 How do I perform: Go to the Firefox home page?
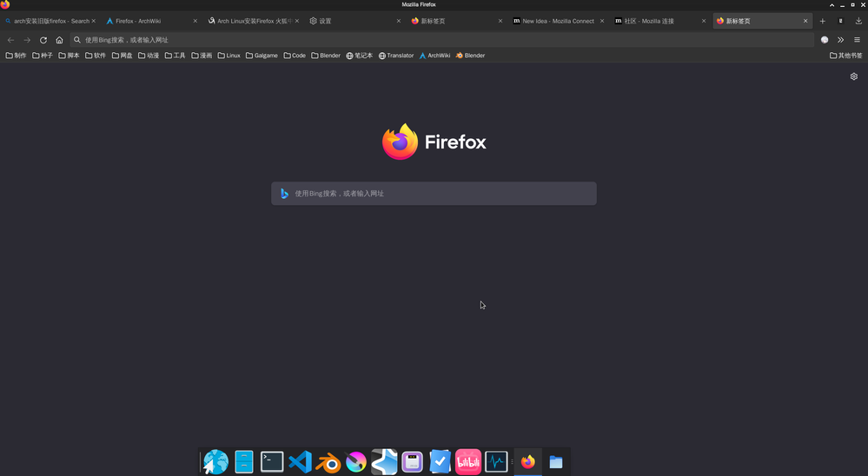pyautogui.click(x=59, y=40)
